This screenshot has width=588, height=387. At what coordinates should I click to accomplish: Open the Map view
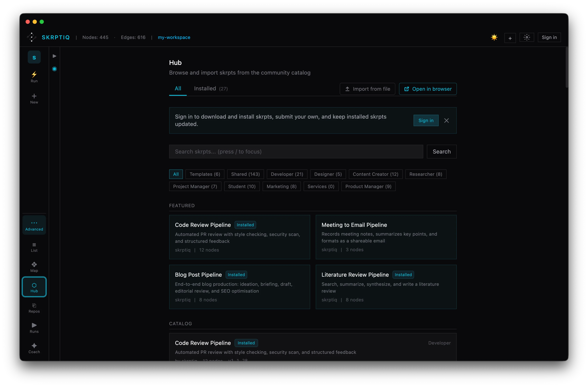[x=34, y=267]
